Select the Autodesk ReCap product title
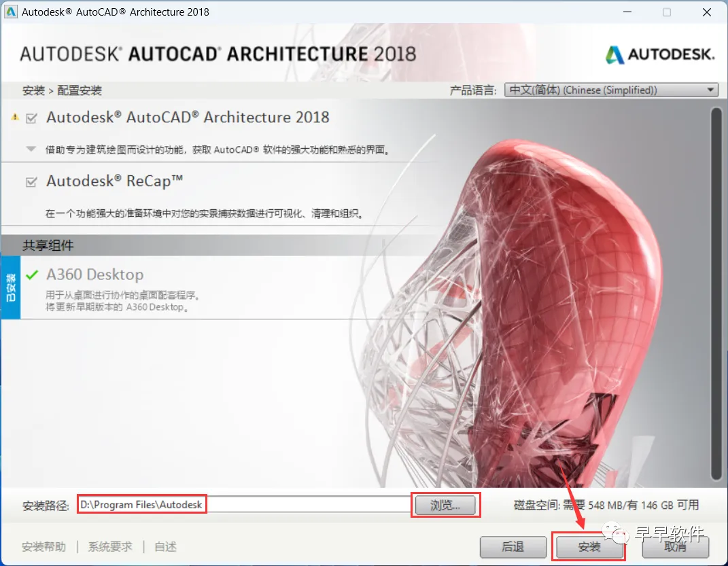Viewport: 728px width, 566px height. 114,181
